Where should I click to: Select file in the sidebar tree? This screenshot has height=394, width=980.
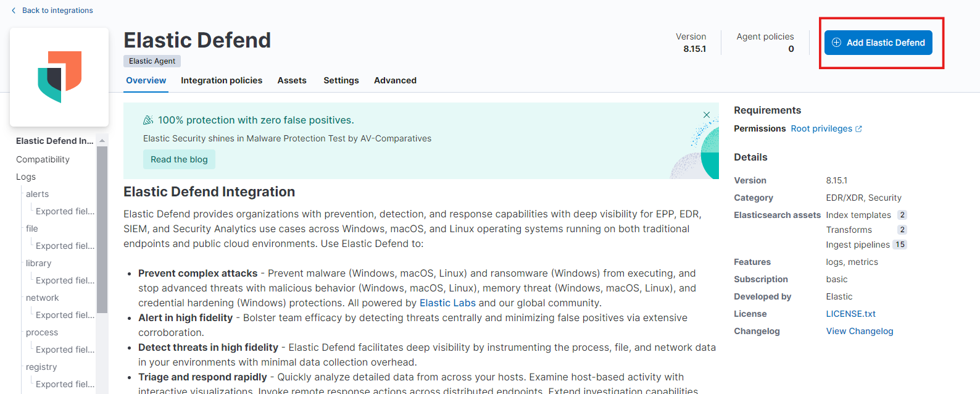point(32,228)
